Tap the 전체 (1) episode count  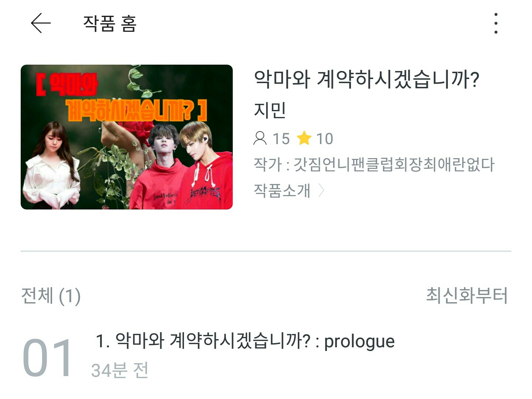pyautogui.click(x=51, y=296)
